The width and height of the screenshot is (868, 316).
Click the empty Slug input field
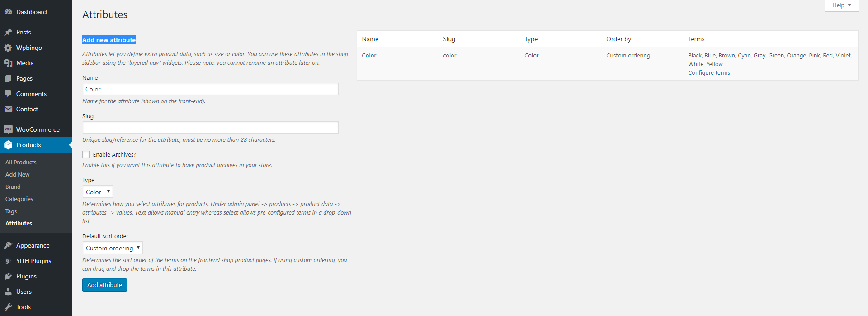point(211,128)
